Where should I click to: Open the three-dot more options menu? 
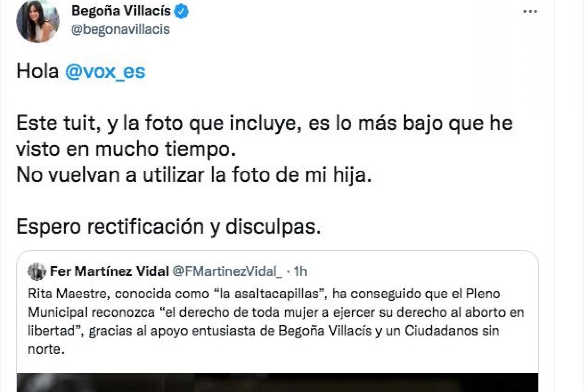[530, 11]
